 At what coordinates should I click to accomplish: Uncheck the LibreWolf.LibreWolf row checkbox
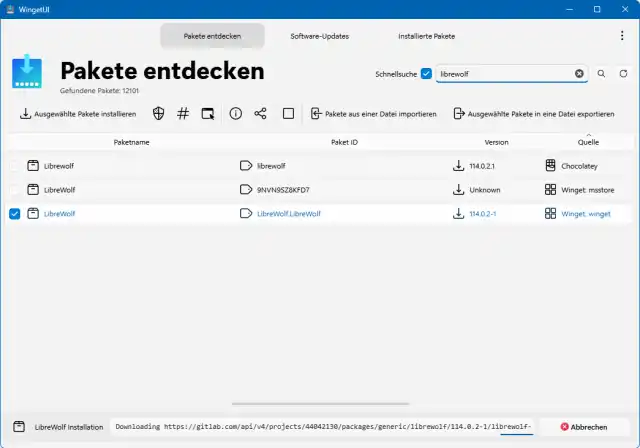[x=14, y=213]
